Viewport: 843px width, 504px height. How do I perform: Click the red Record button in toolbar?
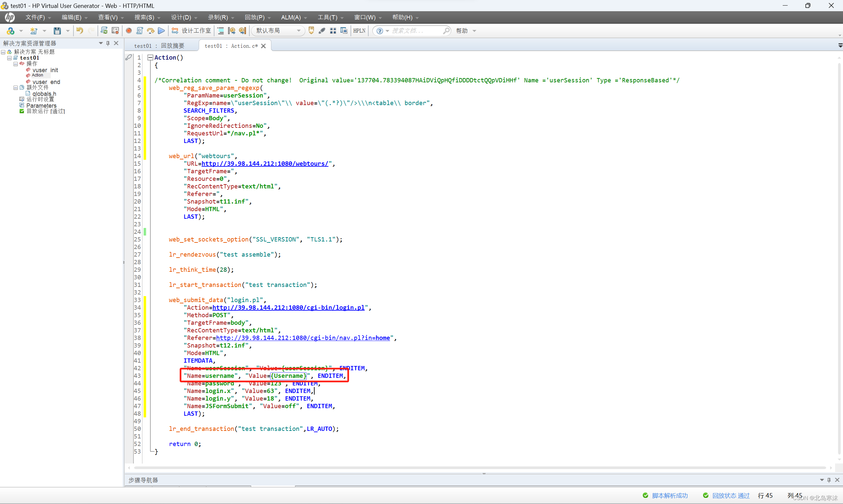point(129,31)
